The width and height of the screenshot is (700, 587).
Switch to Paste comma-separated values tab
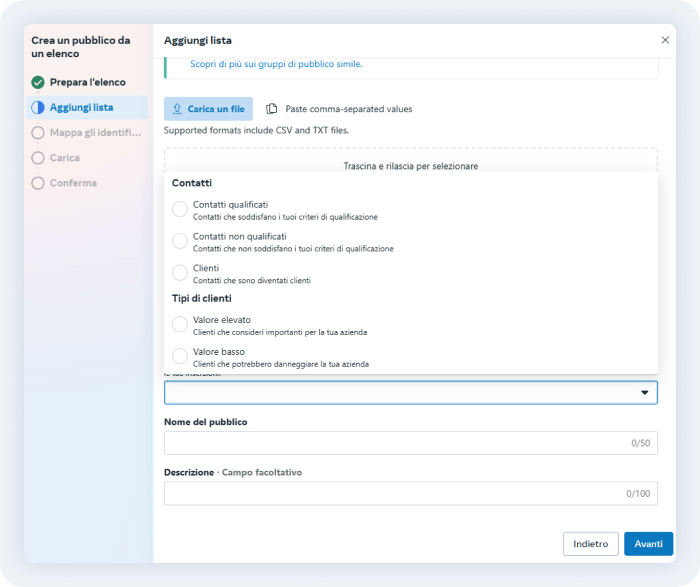click(x=348, y=109)
